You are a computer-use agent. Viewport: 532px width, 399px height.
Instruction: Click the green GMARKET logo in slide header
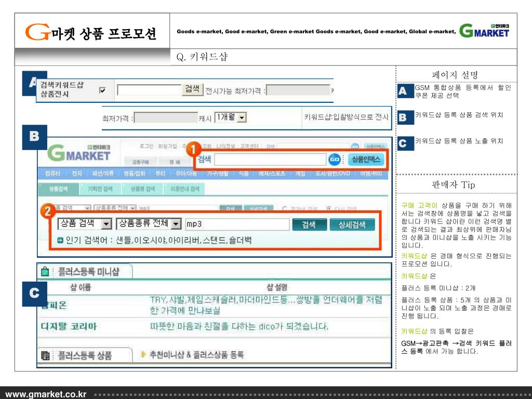[x=485, y=31]
